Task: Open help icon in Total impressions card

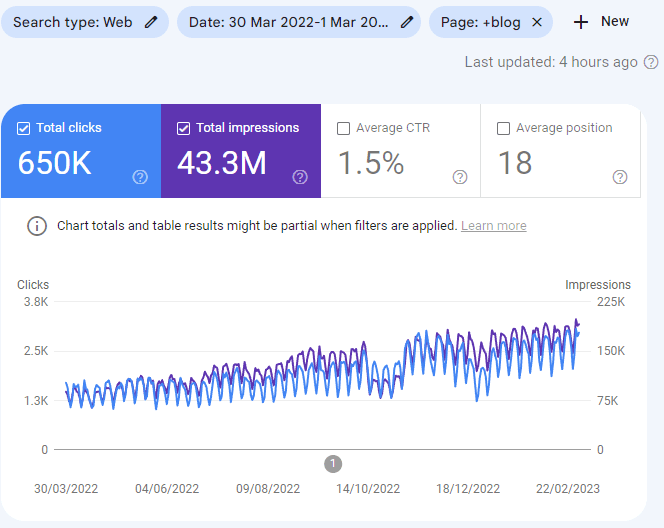Action: pyautogui.click(x=300, y=177)
